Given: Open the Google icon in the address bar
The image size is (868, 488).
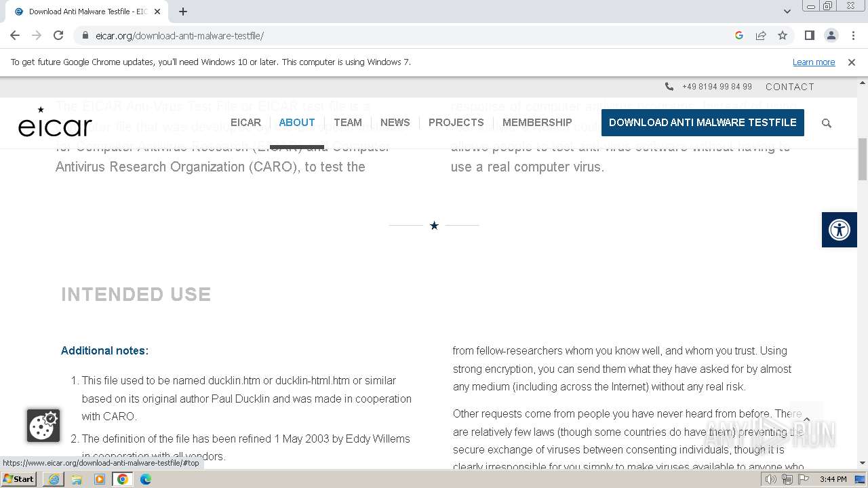Looking at the screenshot, I should (739, 35).
